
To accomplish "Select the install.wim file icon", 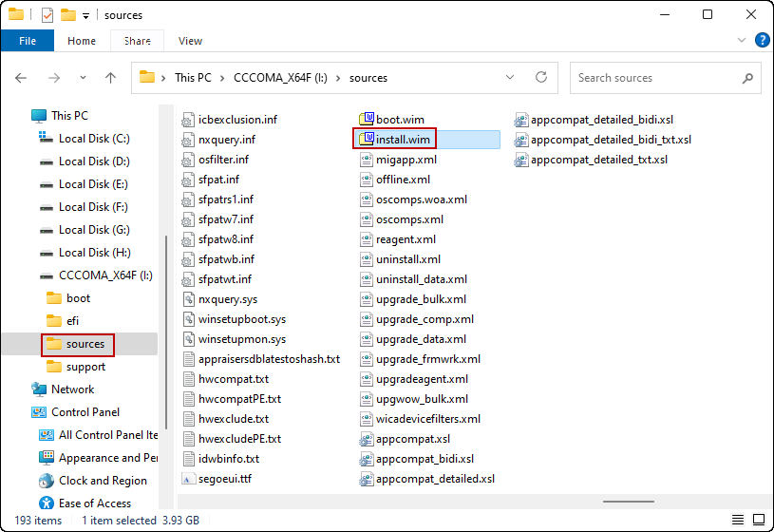I will [x=367, y=140].
